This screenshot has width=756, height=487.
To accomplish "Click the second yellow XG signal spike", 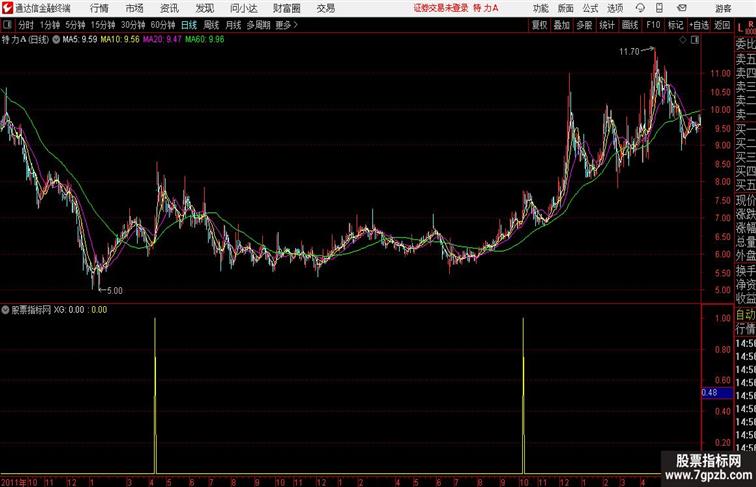I will click(x=523, y=395).
